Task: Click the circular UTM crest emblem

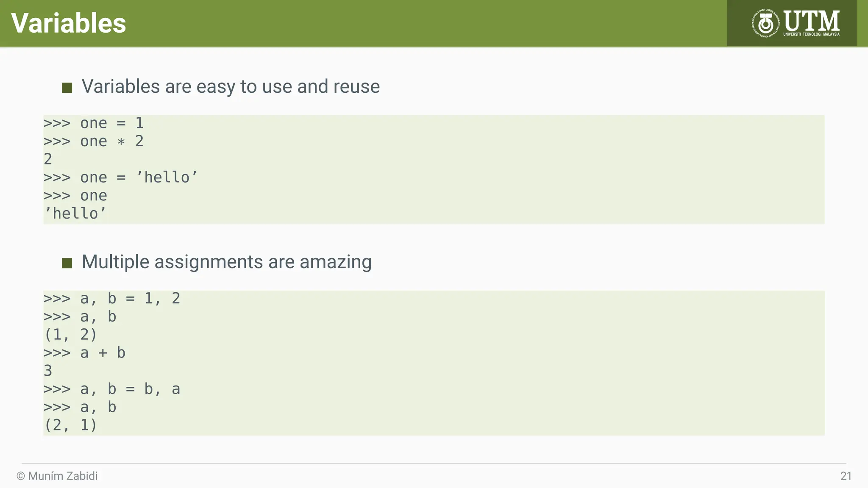Action: [766, 23]
